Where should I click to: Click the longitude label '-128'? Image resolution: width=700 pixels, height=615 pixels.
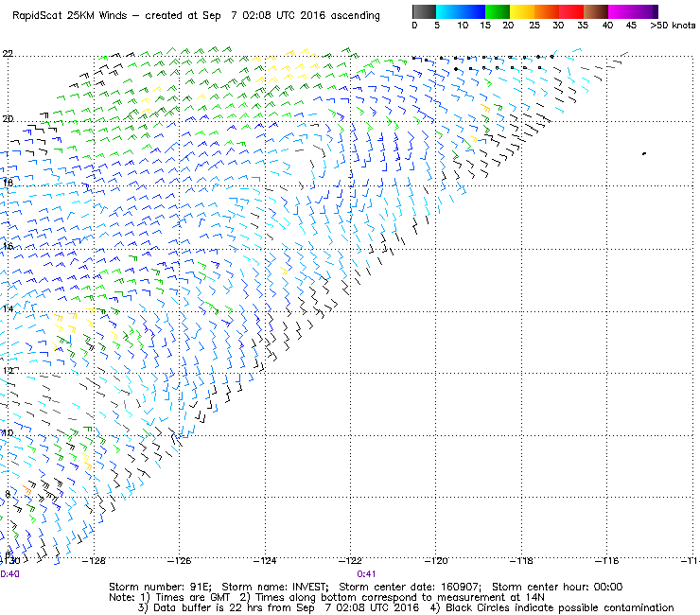tap(94, 560)
